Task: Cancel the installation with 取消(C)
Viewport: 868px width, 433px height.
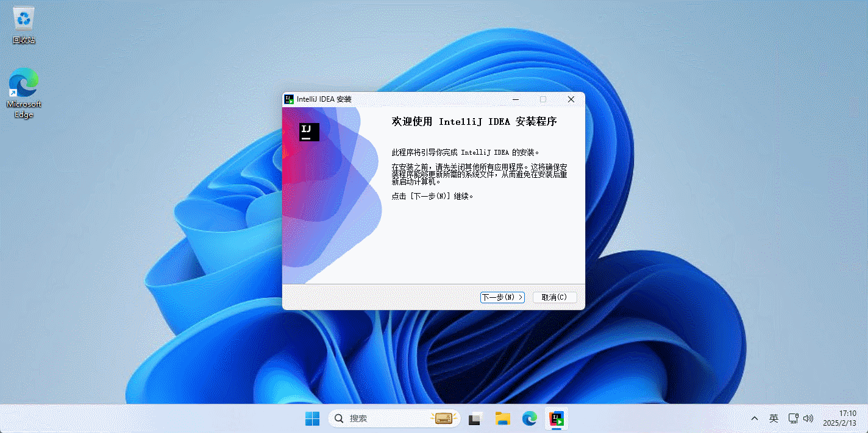Action: (x=554, y=297)
